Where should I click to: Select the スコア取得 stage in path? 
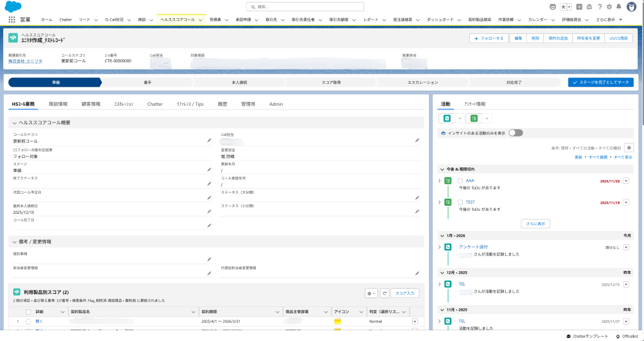pos(330,82)
